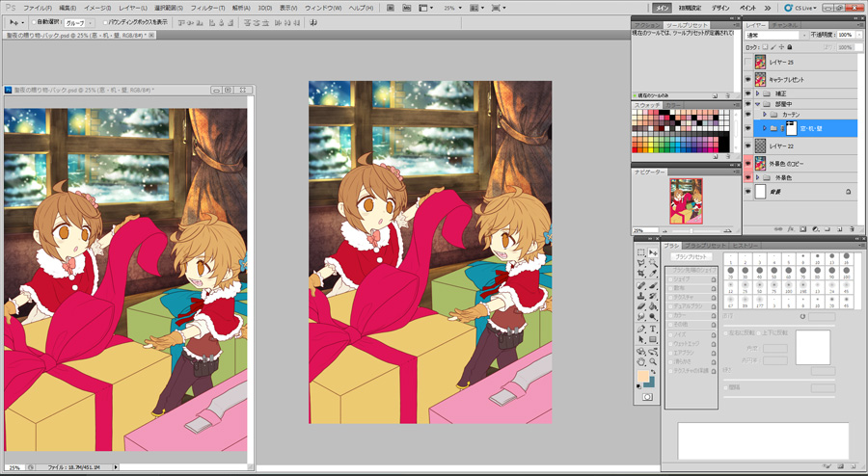Expand the 窓・机・壁 layer group
This screenshot has width=868, height=476.
pos(765,128)
